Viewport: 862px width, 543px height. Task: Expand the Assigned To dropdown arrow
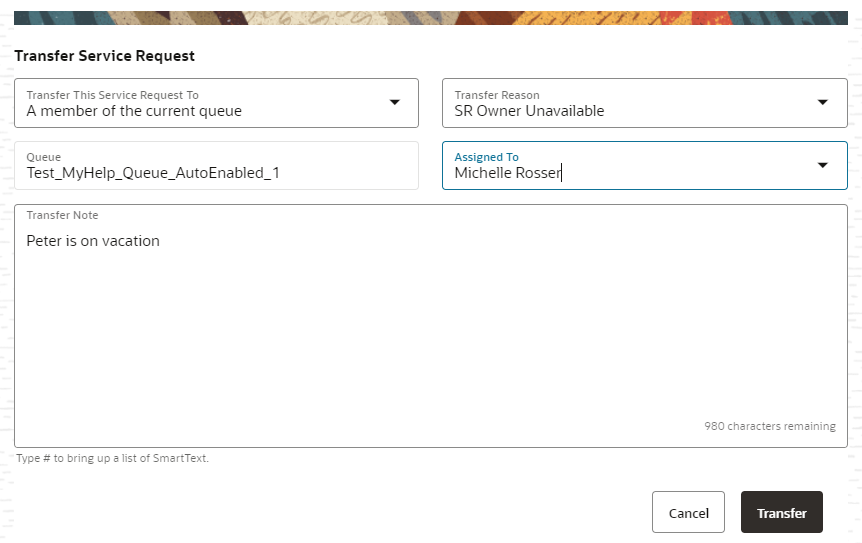coord(822,165)
